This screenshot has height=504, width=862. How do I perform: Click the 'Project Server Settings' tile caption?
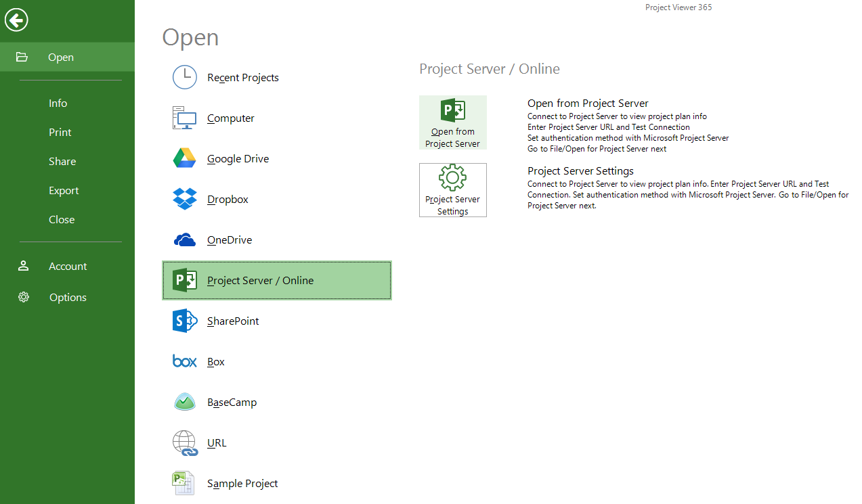(452, 205)
